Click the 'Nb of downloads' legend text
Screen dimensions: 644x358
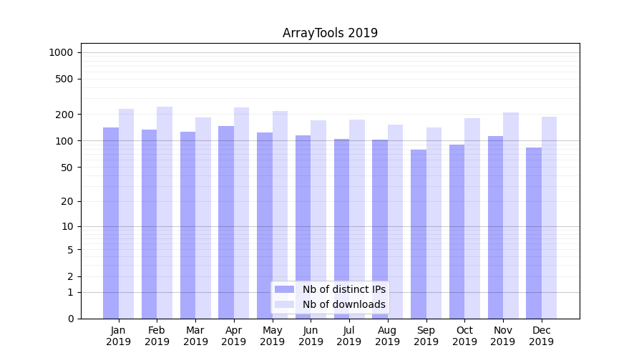343,304
